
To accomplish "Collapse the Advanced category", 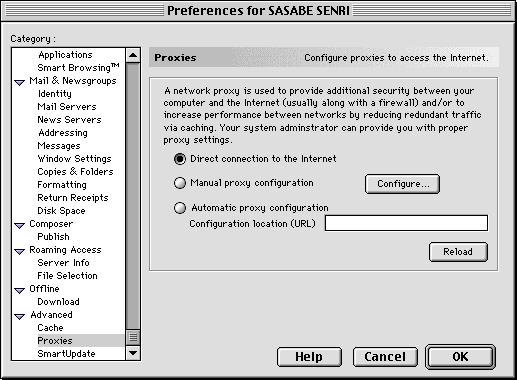I will 20,316.
